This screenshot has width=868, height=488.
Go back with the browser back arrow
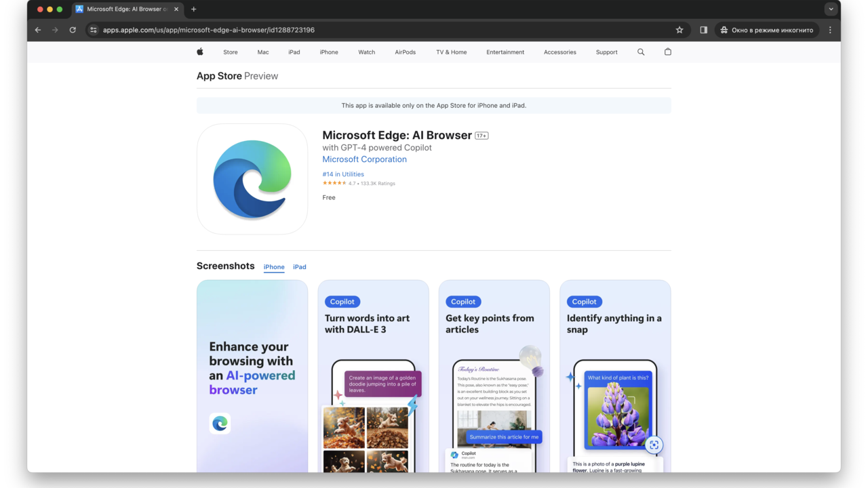coord(38,30)
